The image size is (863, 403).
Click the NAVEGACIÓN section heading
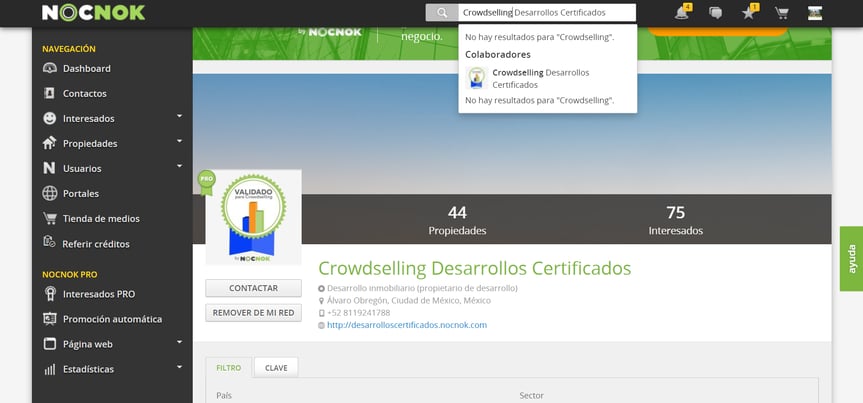click(69, 48)
